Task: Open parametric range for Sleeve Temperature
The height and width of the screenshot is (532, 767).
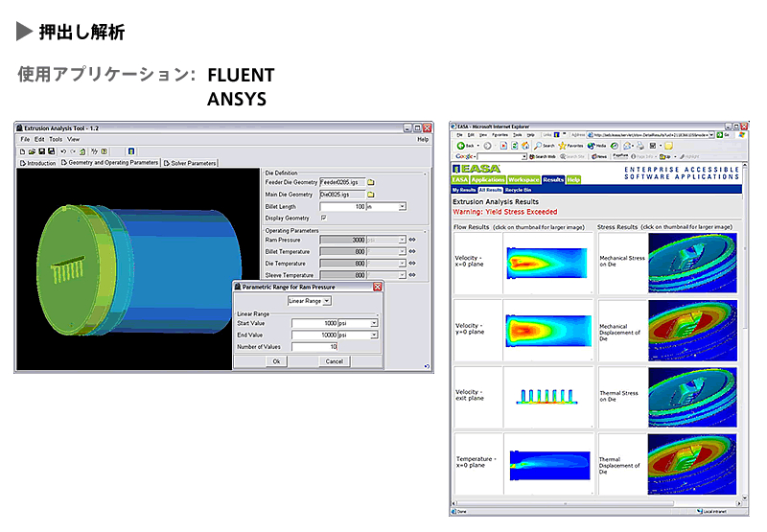Action: [412, 275]
